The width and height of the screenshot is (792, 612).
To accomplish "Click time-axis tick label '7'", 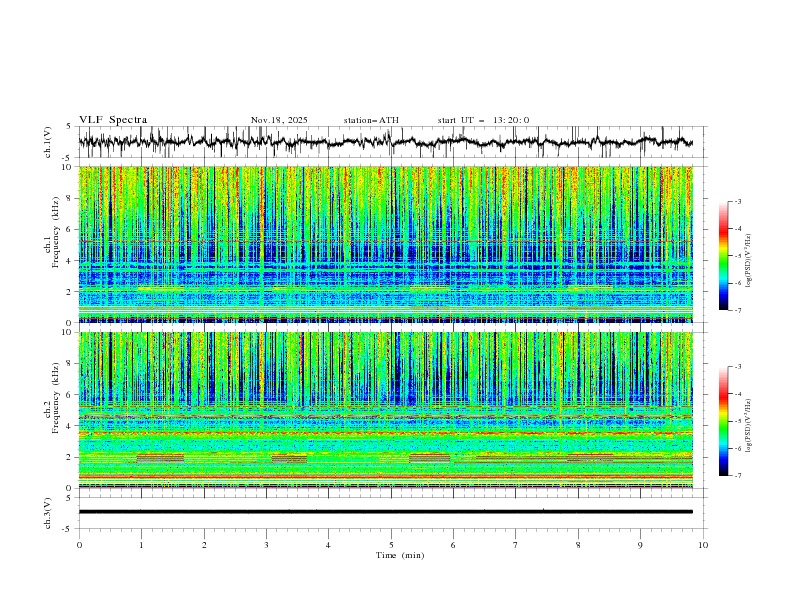I will coord(516,545).
